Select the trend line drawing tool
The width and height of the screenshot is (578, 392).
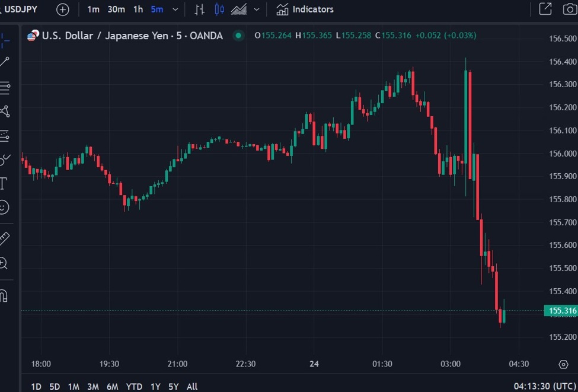point(4,62)
